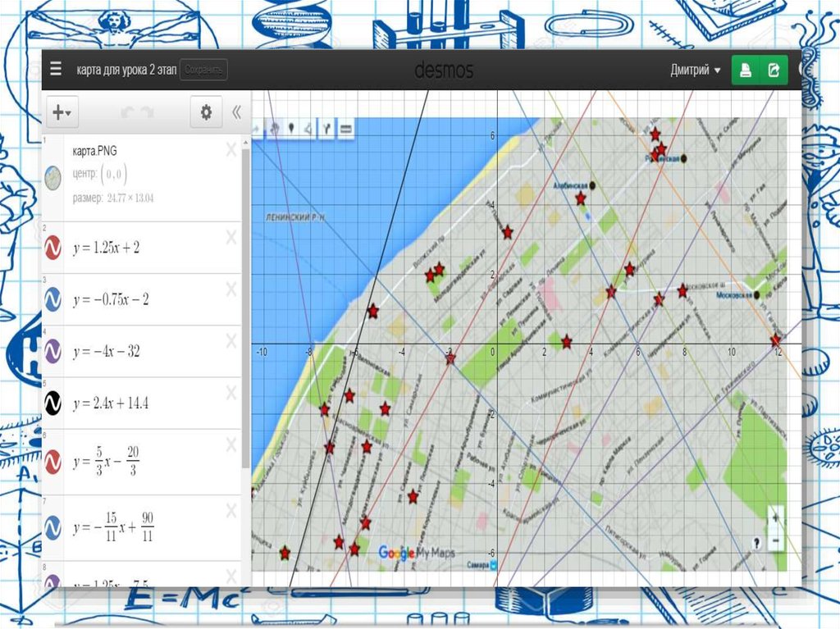Image resolution: width=840 pixels, height=629 pixels.
Task: Click the map help question mark icon
Action: [756, 542]
